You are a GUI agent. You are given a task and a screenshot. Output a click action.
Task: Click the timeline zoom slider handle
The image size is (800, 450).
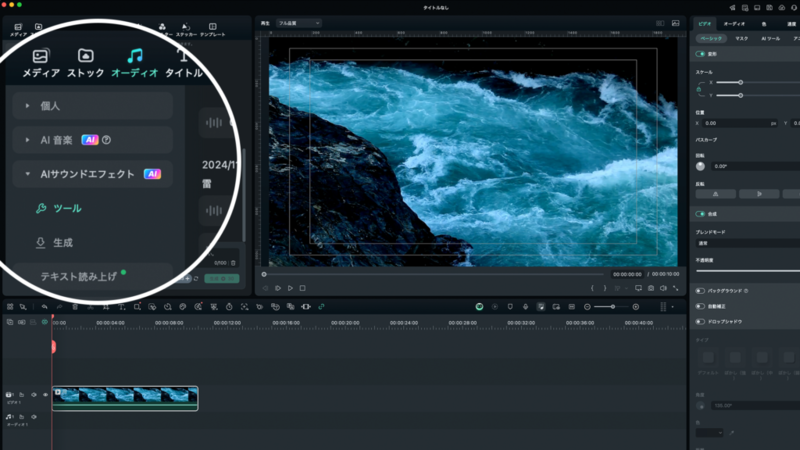pyautogui.click(x=613, y=307)
